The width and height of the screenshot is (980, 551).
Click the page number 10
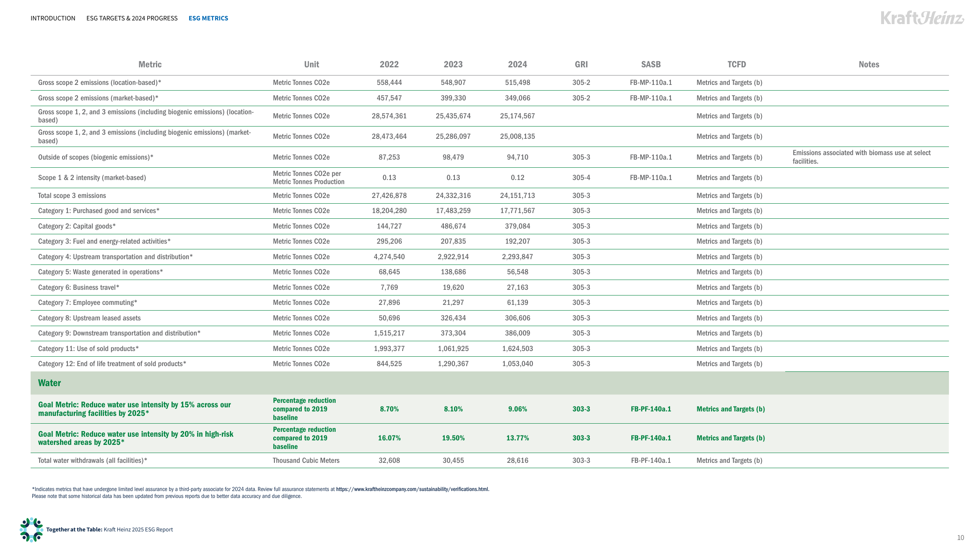click(x=960, y=538)
